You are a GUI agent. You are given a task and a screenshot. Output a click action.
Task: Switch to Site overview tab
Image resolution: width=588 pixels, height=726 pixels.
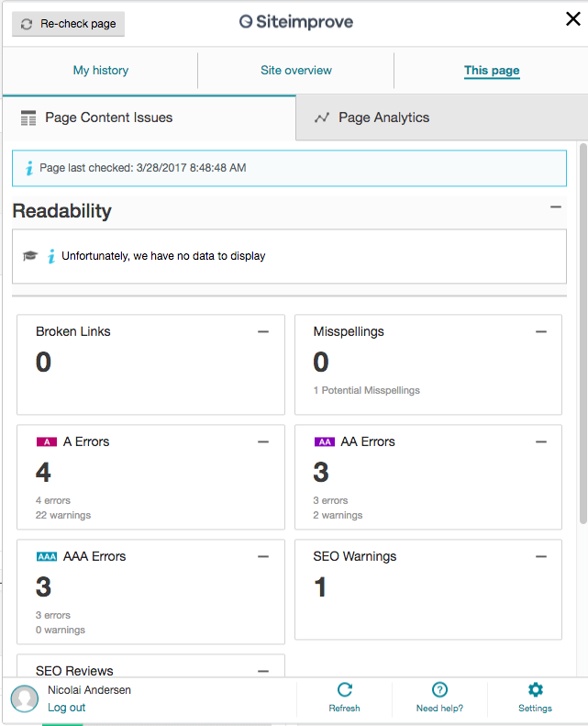296,71
